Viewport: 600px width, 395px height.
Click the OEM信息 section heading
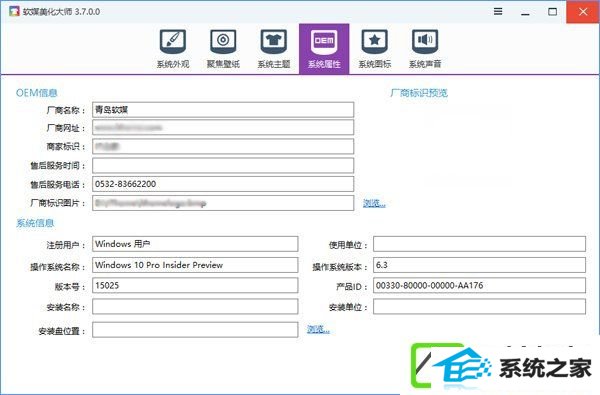[37, 93]
